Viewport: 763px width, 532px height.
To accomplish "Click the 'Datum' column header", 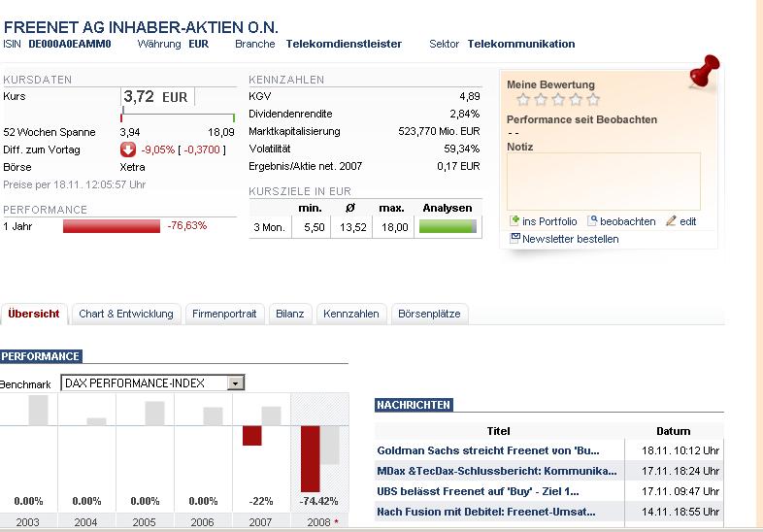I will 673,431.
